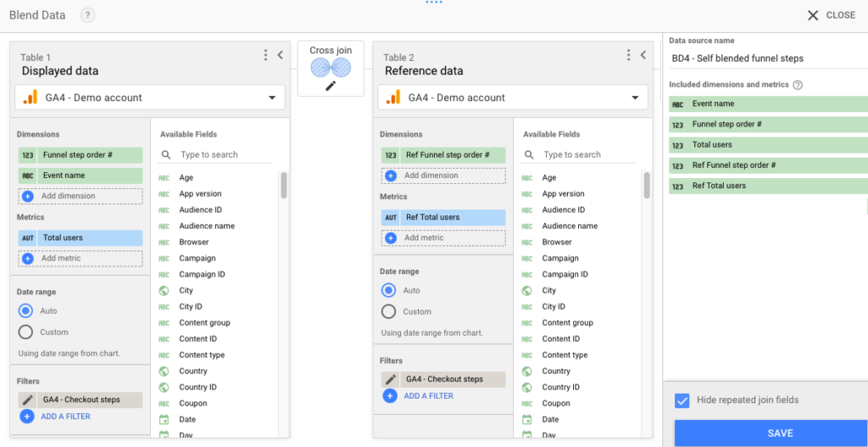The width and height of the screenshot is (868, 447).
Task: Select Event name in included fields list
Action: coord(768,103)
